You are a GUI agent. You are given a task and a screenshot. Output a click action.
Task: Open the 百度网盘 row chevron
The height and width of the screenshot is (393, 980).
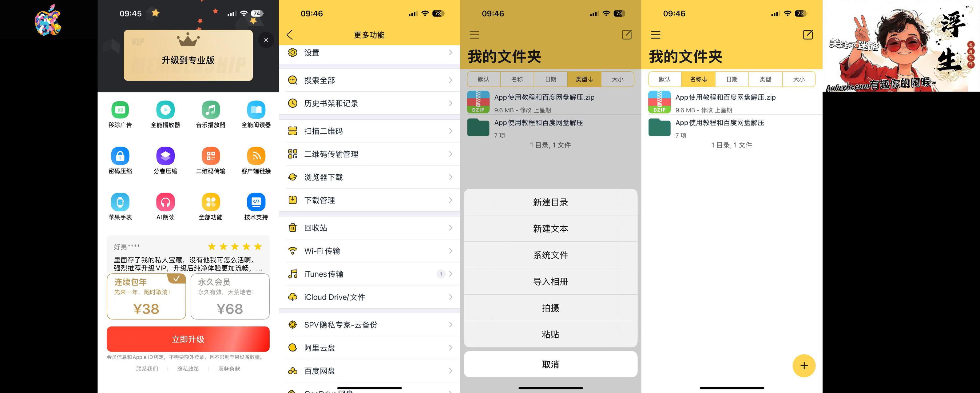[450, 371]
